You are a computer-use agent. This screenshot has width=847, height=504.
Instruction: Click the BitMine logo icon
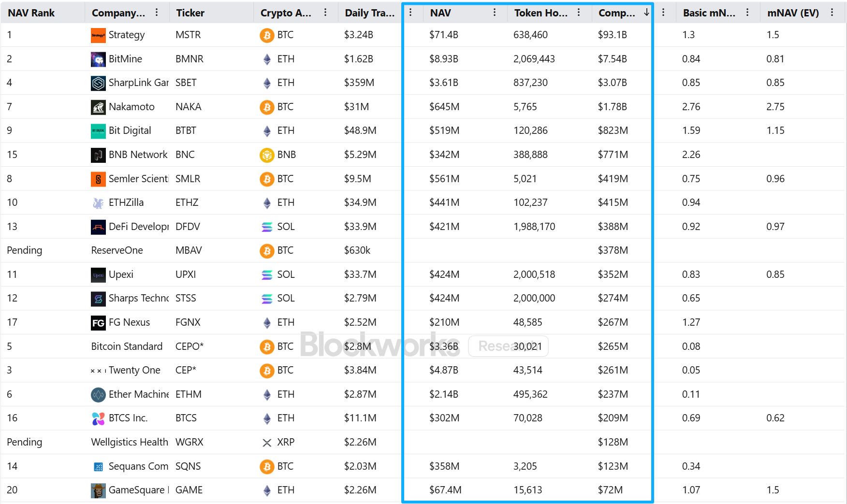pos(98,59)
